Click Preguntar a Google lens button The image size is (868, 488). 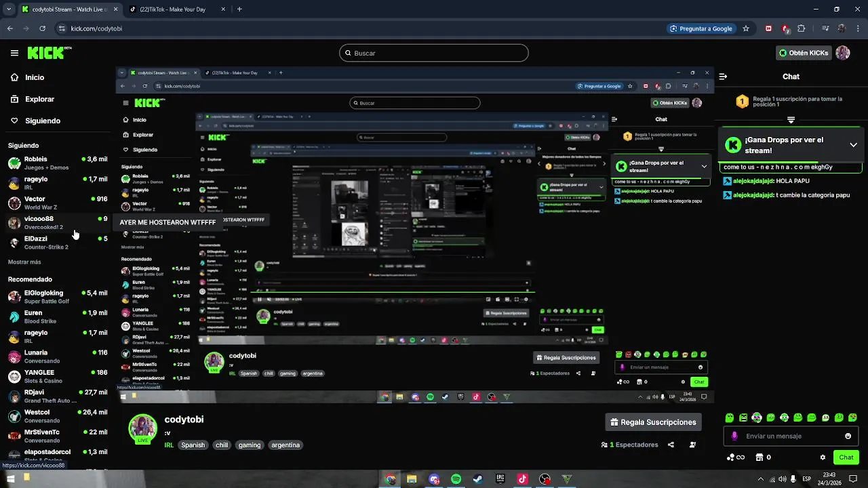pyautogui.click(x=702, y=28)
